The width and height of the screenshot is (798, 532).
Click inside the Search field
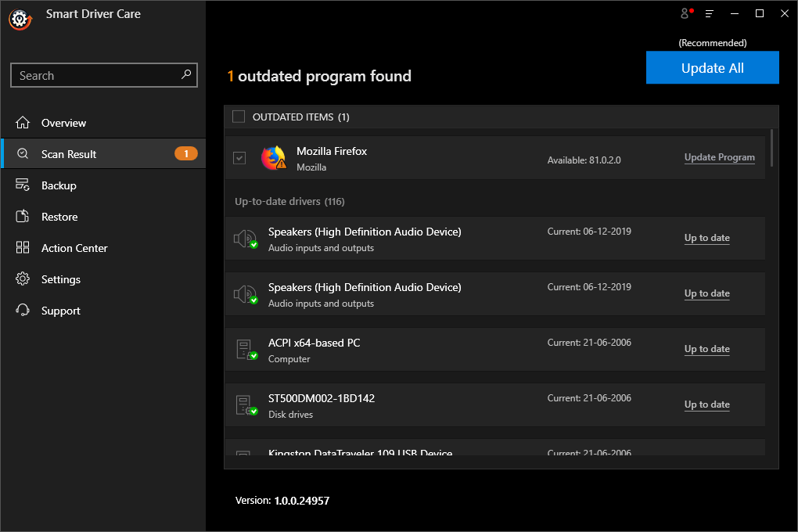pos(94,75)
